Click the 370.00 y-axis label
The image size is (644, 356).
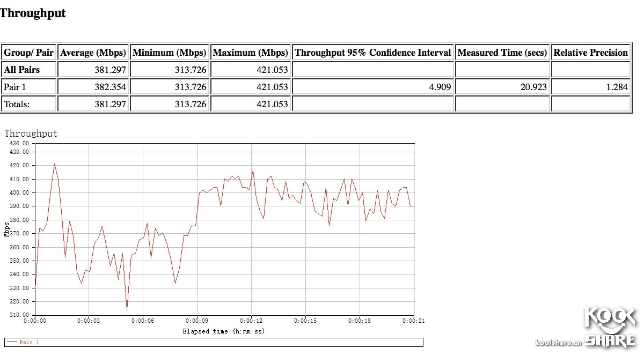coord(19,234)
